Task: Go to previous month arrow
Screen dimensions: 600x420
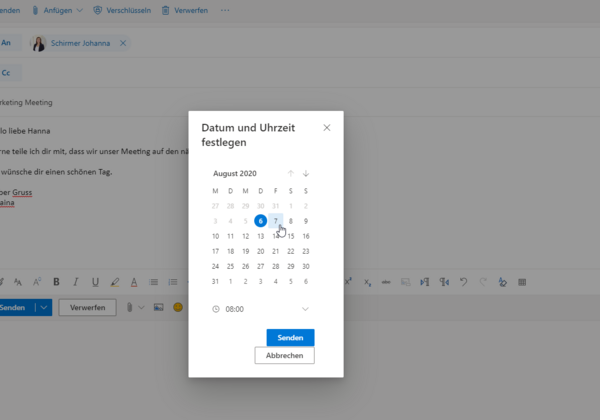Action: tap(291, 174)
